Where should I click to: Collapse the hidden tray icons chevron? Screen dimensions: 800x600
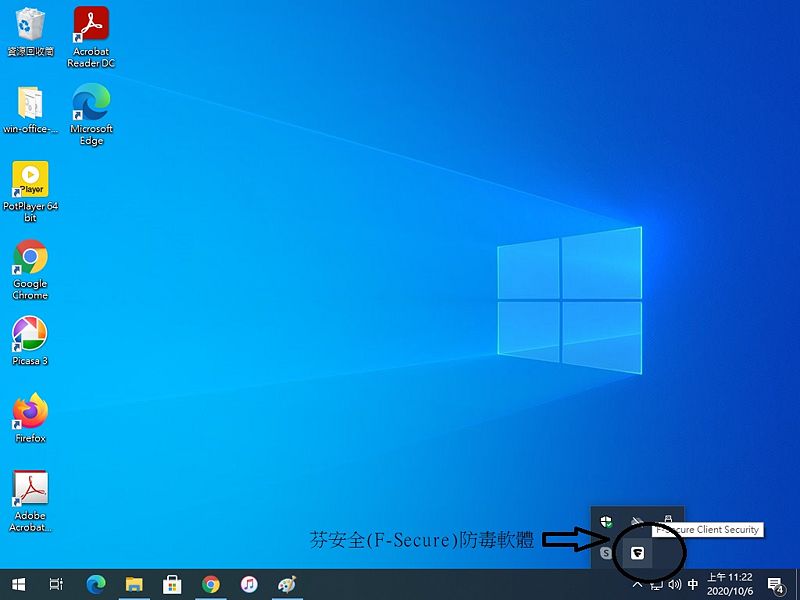point(637,585)
